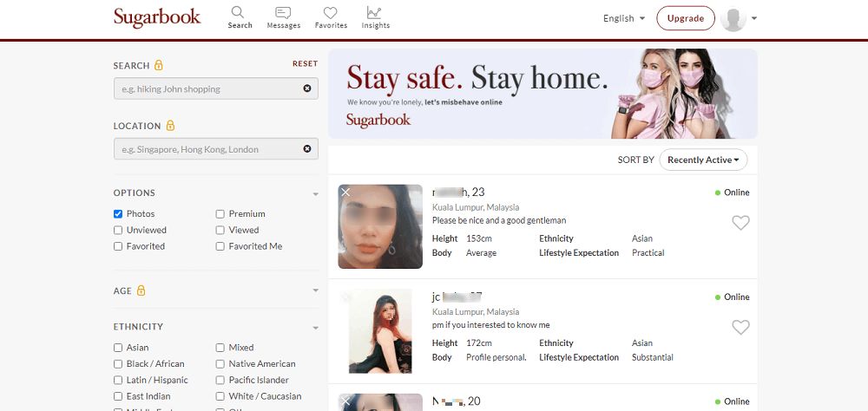Image resolution: width=868 pixels, height=411 pixels.
Task: Expand the AGE section
Action: click(316, 290)
